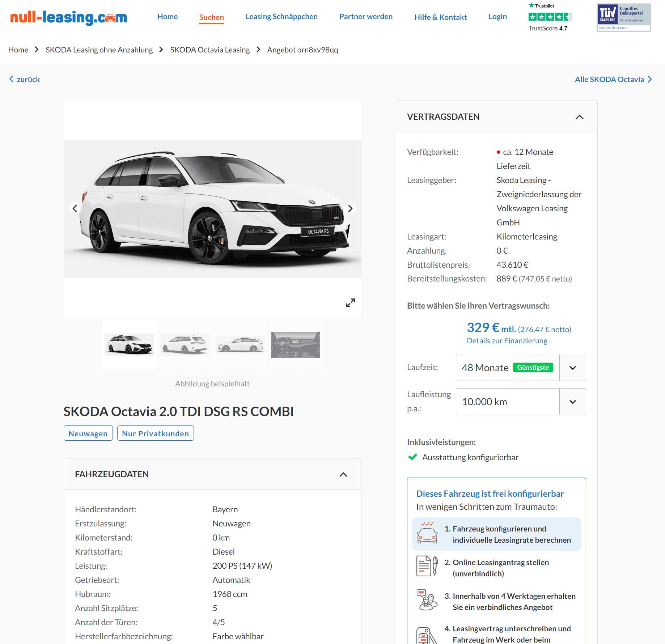The height and width of the screenshot is (644, 665).
Task: Click the Neuwagen tag
Action: pos(88,433)
